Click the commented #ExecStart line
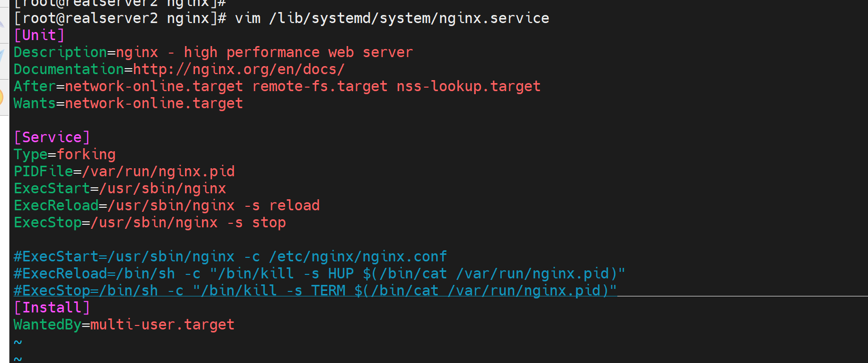868x363 pixels. pyautogui.click(x=230, y=256)
